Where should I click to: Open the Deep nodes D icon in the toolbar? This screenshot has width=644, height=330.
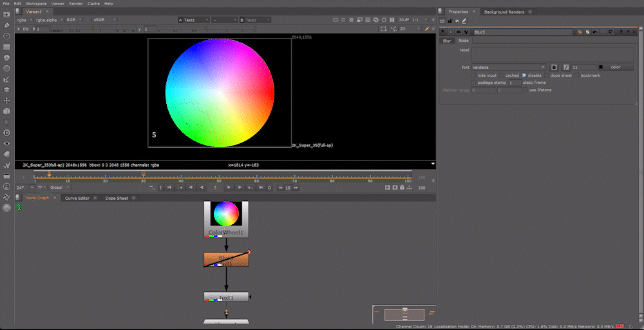6,133
